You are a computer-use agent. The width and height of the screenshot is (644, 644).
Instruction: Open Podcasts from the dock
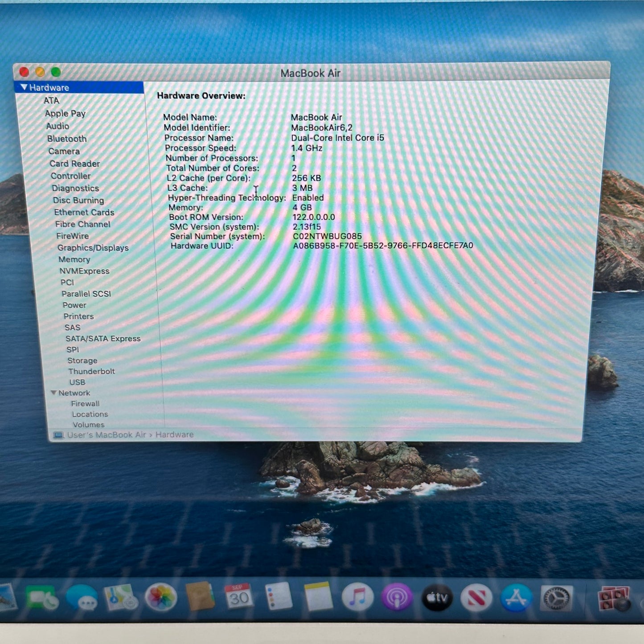click(397, 597)
